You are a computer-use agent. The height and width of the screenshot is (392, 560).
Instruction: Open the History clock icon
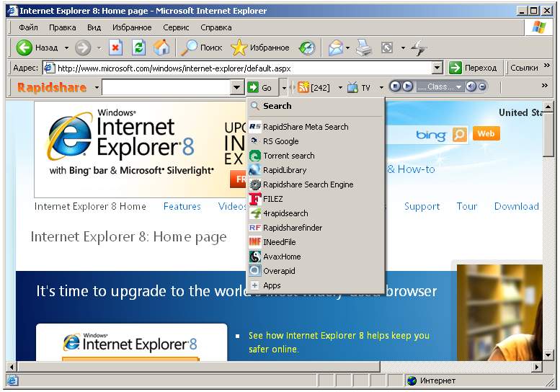[x=307, y=48]
